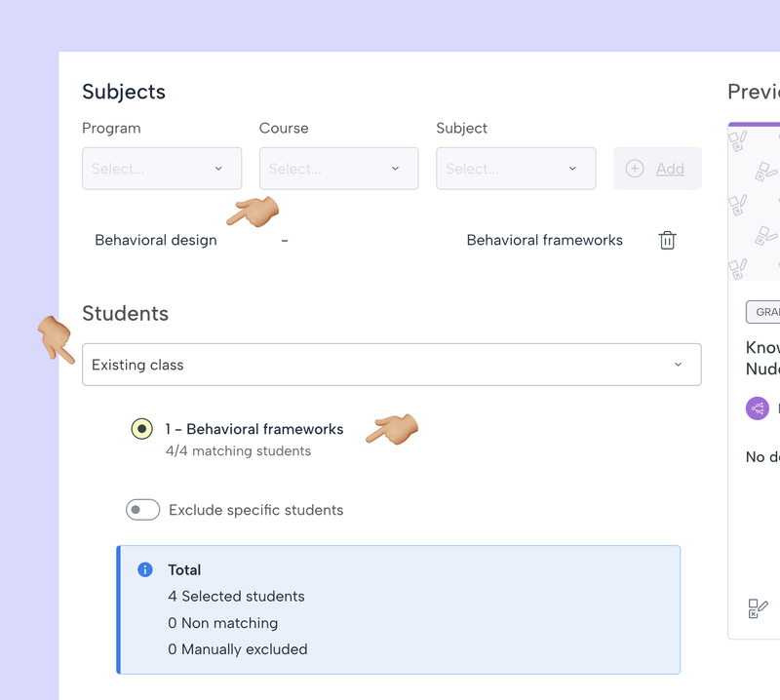Click the Add subject link text
The width and height of the screenshot is (780, 700).
tap(670, 169)
